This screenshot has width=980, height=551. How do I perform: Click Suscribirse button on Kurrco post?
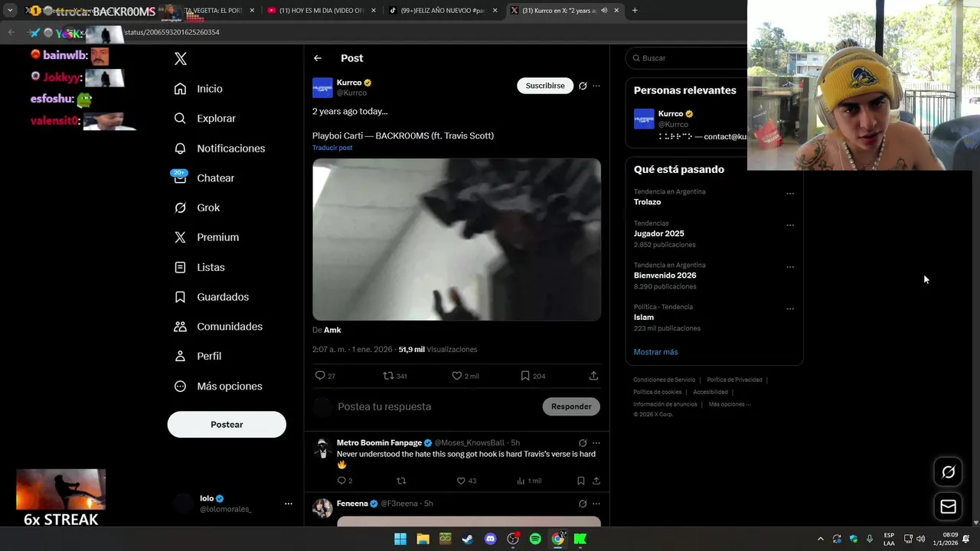pyautogui.click(x=545, y=86)
